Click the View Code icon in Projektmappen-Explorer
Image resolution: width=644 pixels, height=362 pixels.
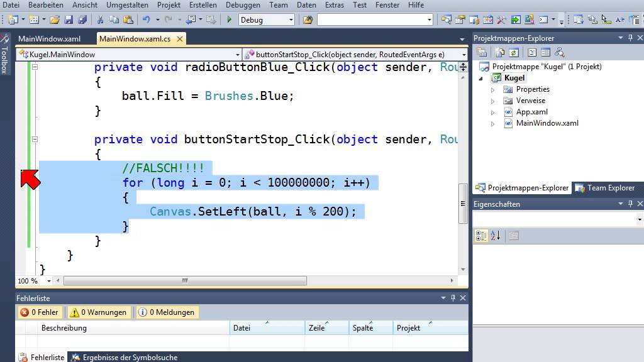pos(532,53)
